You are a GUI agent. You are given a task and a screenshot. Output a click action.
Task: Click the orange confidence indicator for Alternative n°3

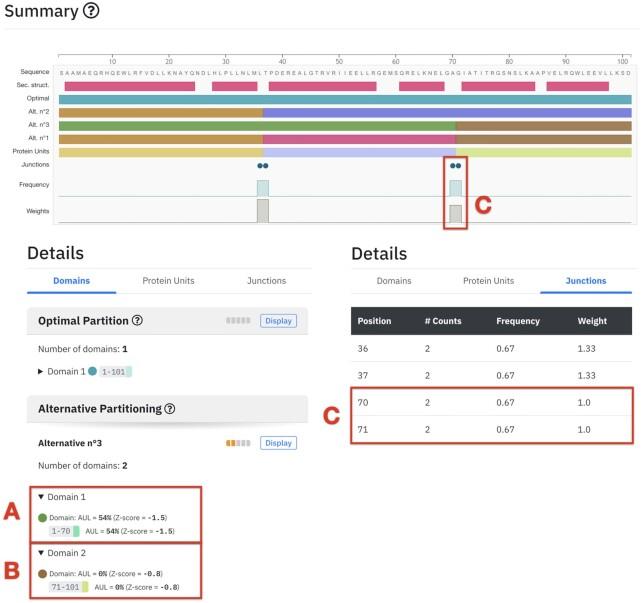237,442
